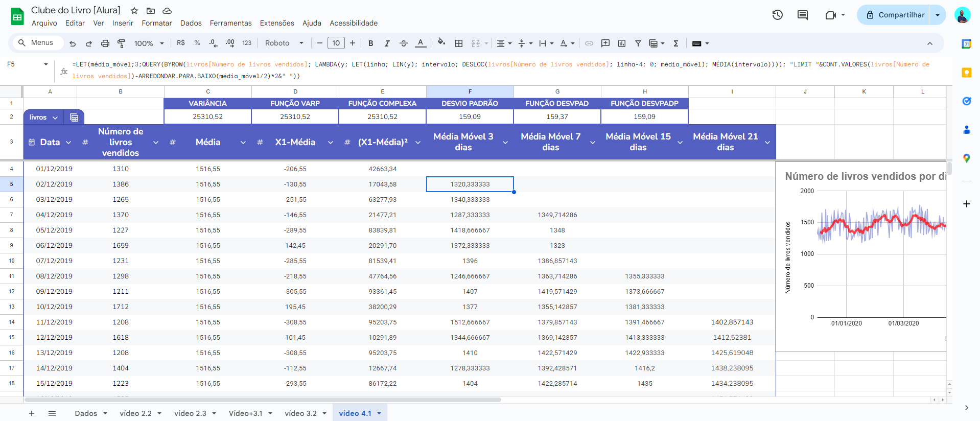Open the Sheets home logo
This screenshot has width=980, height=421.
pyautogui.click(x=17, y=16)
